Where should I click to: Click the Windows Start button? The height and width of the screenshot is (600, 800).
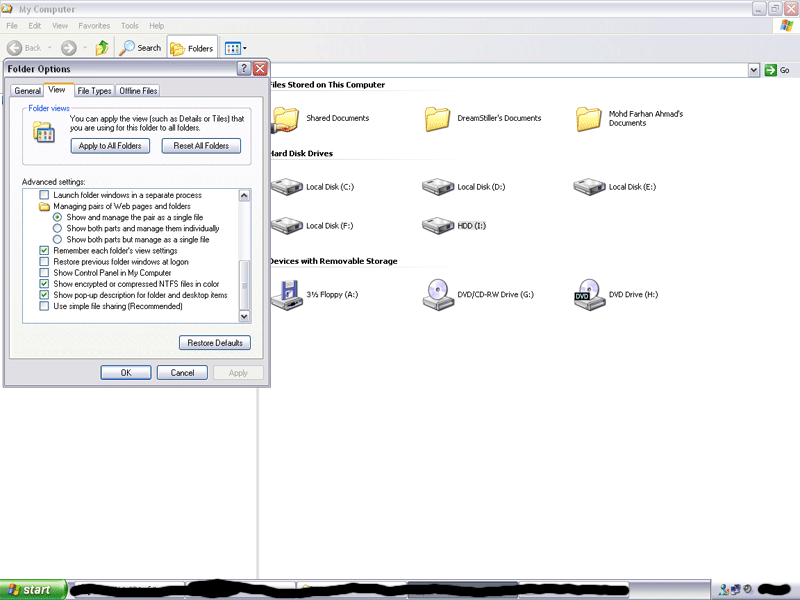coord(33,590)
